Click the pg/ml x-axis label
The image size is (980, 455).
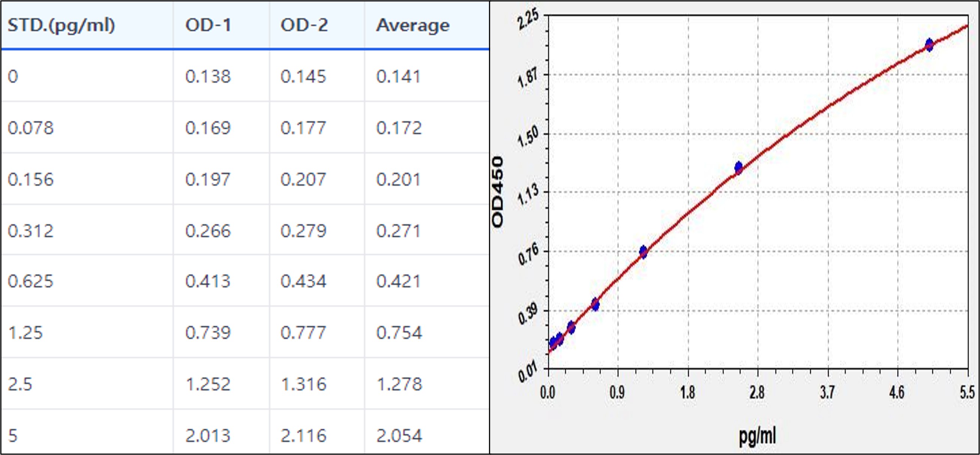point(757,436)
